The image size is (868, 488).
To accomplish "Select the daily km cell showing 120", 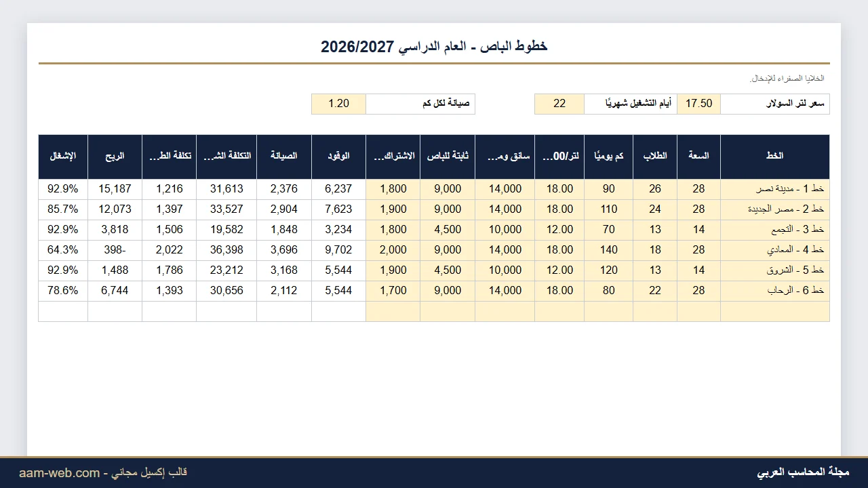I will tap(608, 270).
